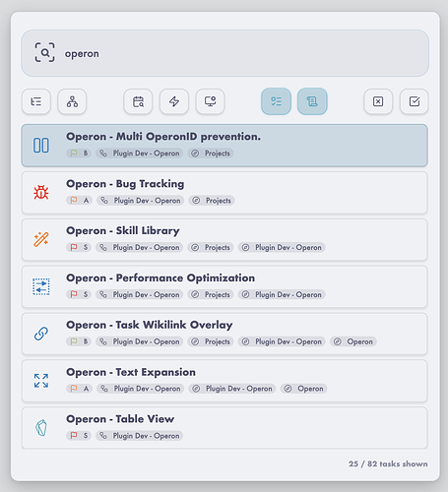Toggle the highlighted scroll document button
Screen dimensions: 448x492
coord(312,101)
